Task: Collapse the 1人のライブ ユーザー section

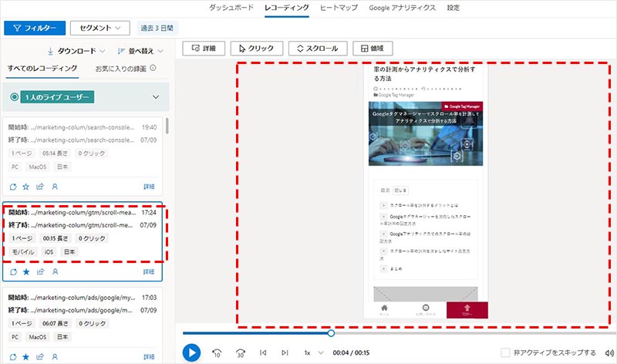Action: coord(157,97)
